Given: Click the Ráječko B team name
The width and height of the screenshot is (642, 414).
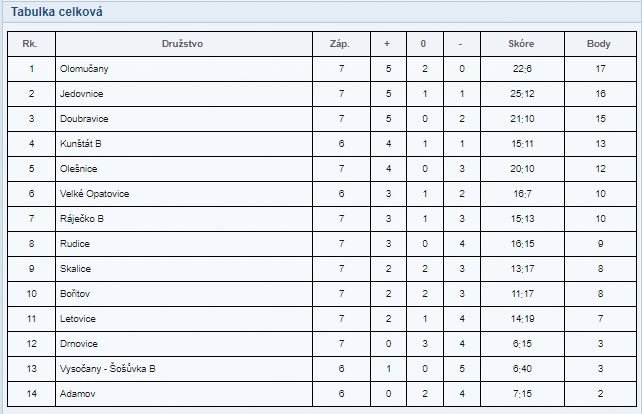Looking at the screenshot, I should pos(82,219).
